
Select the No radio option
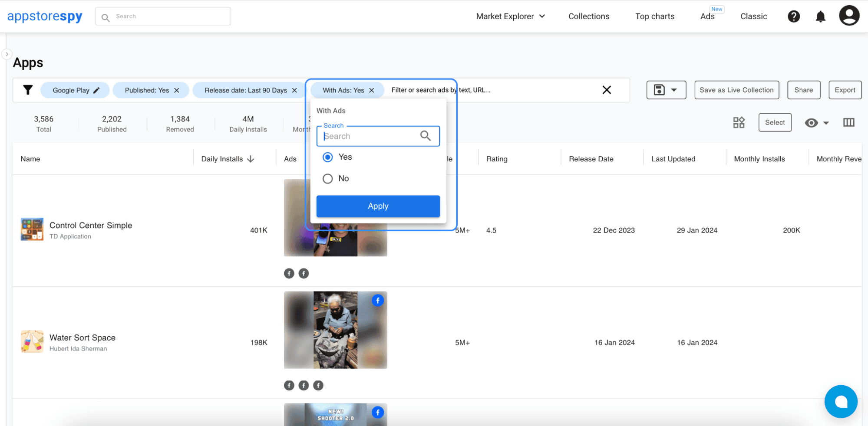tap(328, 179)
